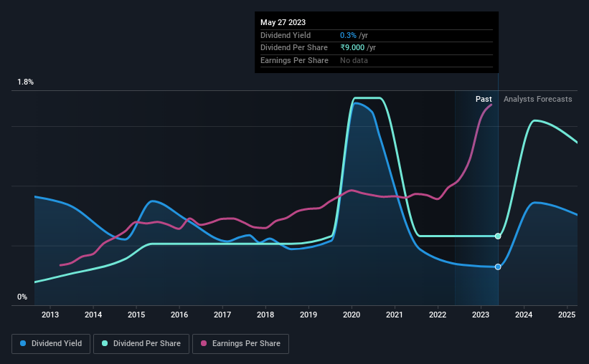Click the Past section label
The image size is (589, 364).
(484, 99)
